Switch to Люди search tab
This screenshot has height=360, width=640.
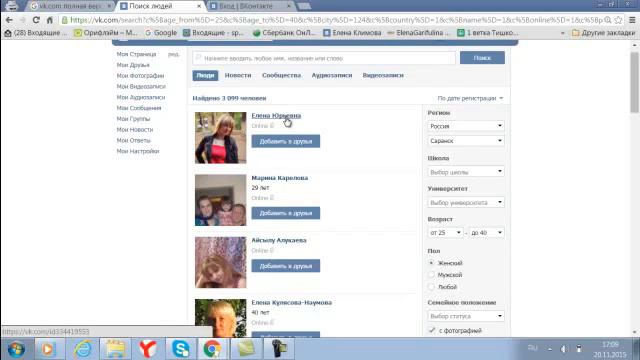click(x=205, y=75)
